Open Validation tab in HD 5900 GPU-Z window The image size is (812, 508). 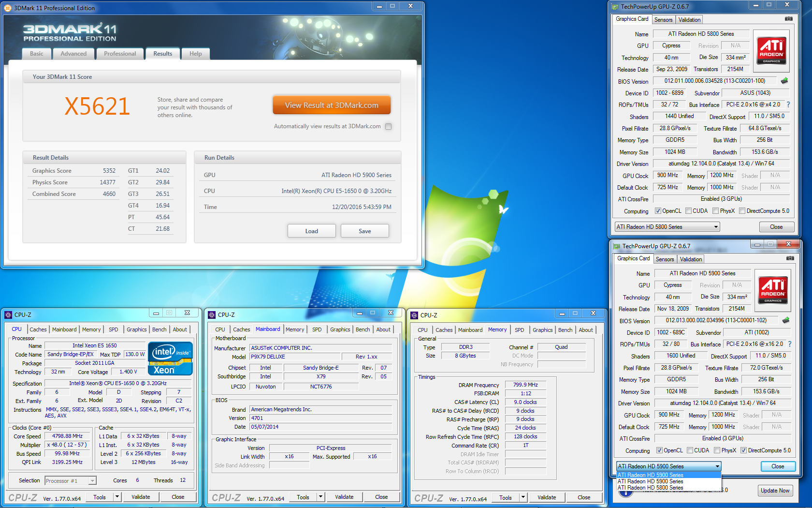691,259
